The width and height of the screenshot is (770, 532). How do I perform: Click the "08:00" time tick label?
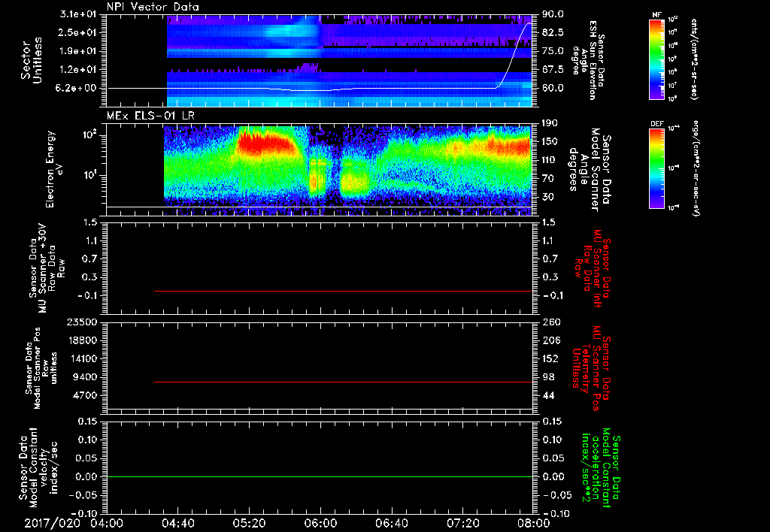point(533,523)
